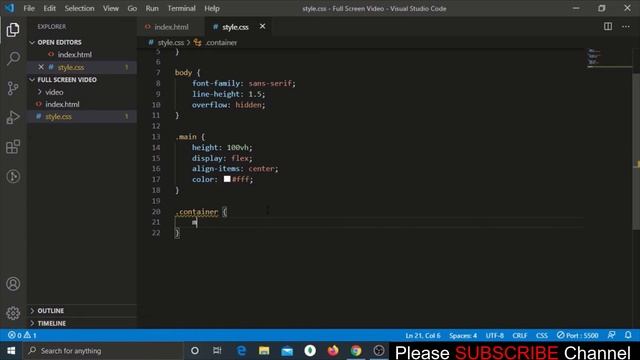Launch Google Chrome from the taskbar
The width and height of the screenshot is (640, 360).
pyautogui.click(x=356, y=351)
